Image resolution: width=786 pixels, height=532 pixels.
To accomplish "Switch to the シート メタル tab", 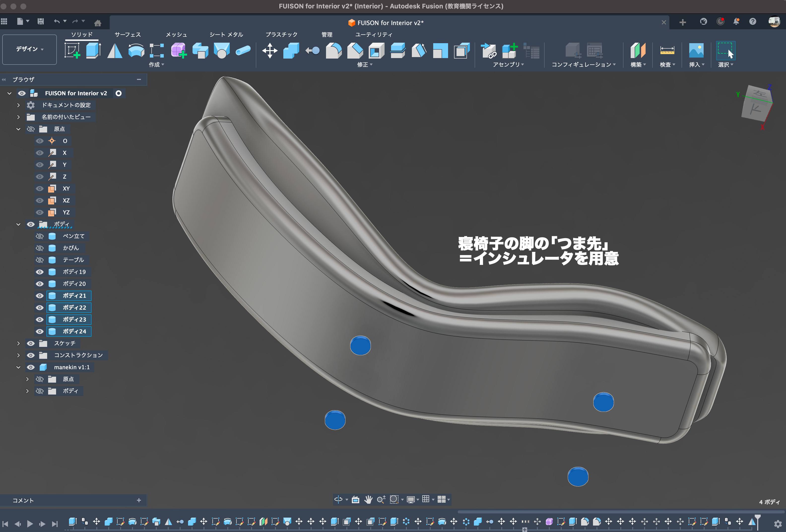I will 226,34.
